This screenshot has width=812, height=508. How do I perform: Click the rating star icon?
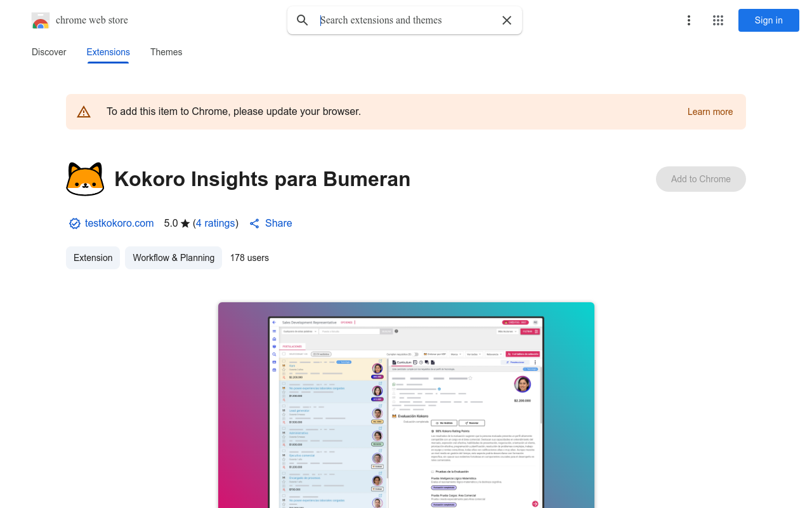[185, 224]
